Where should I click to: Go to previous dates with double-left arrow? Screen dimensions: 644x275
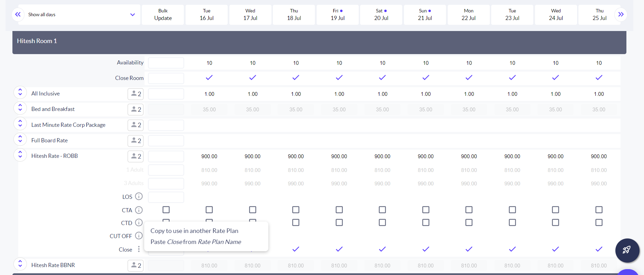pyautogui.click(x=18, y=14)
